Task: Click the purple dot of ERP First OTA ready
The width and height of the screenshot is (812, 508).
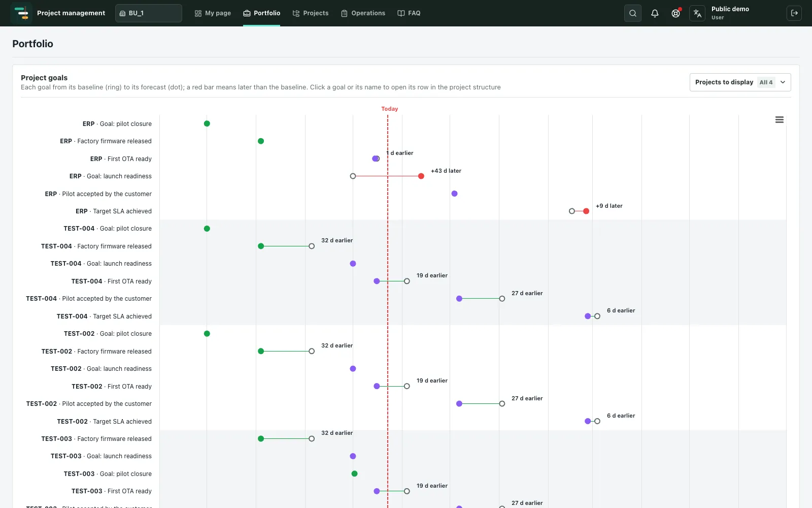Action: [375, 158]
